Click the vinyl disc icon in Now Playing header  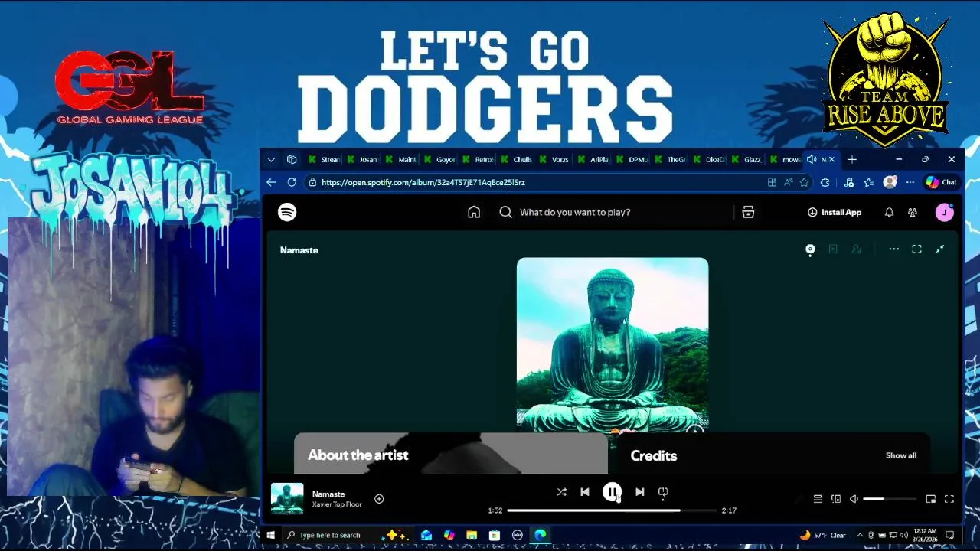point(810,249)
